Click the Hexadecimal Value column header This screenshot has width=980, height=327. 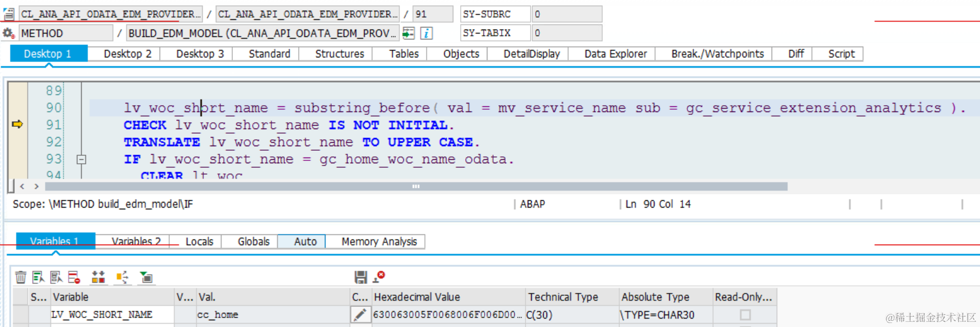click(448, 297)
